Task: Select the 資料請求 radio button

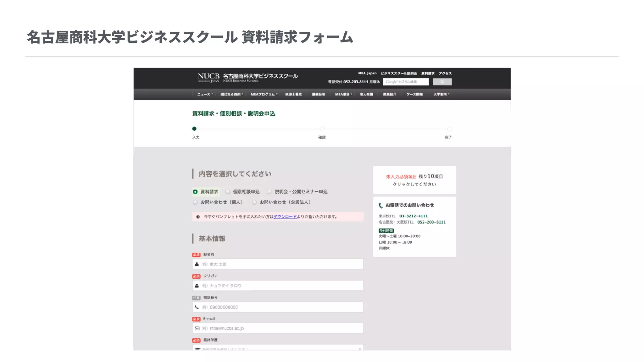Action: point(195,192)
